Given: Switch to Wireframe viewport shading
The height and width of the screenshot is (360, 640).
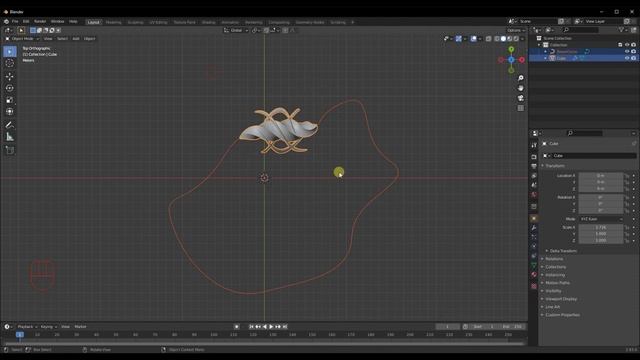Looking at the screenshot, I should pos(497,39).
